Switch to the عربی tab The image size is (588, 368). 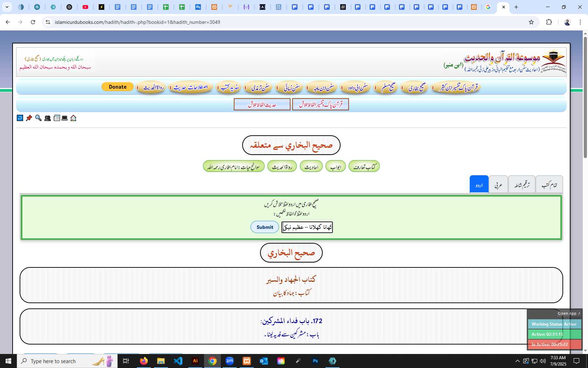coord(498,185)
